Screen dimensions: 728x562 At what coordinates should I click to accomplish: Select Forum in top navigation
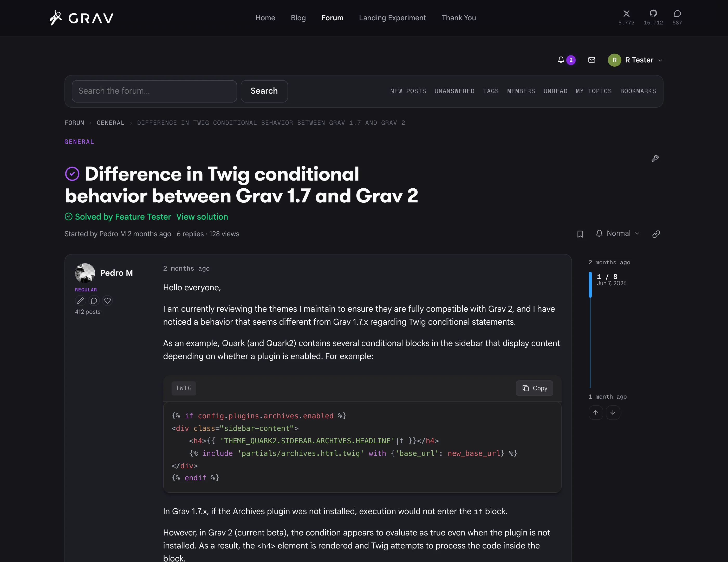(332, 18)
